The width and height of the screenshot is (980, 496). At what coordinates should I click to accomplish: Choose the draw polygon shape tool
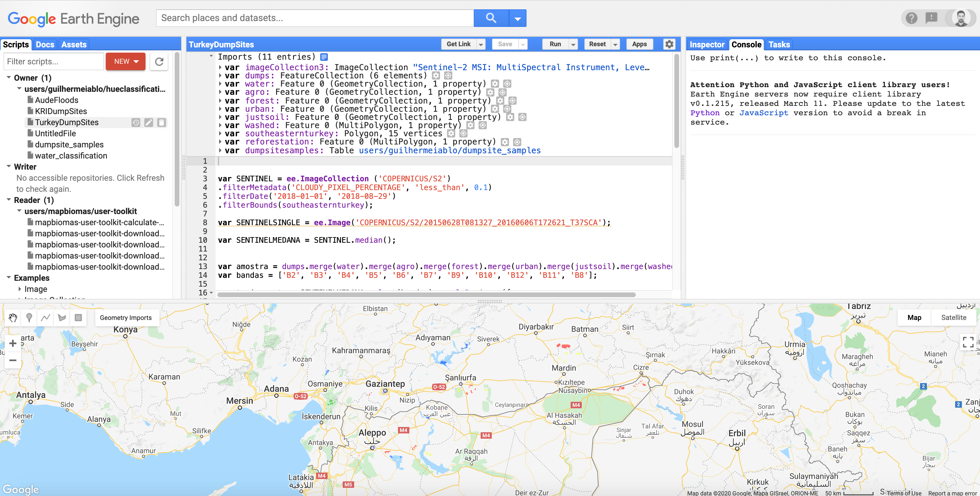[x=62, y=318]
